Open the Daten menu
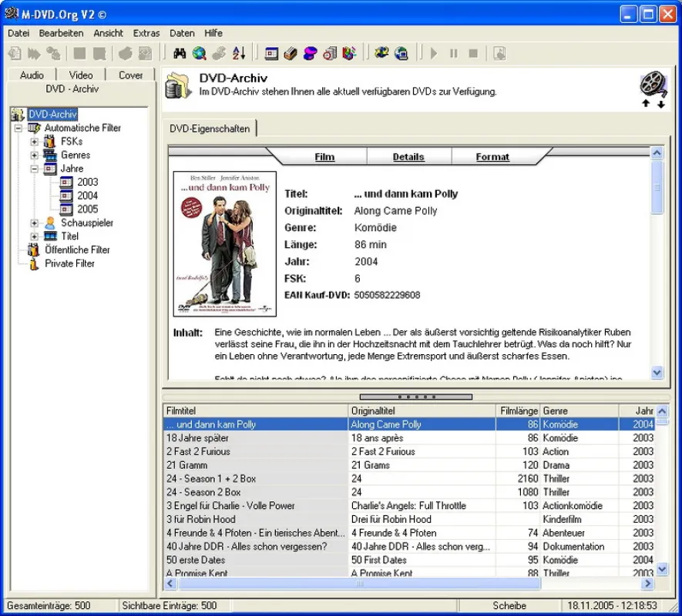The width and height of the screenshot is (682, 616). [x=182, y=33]
